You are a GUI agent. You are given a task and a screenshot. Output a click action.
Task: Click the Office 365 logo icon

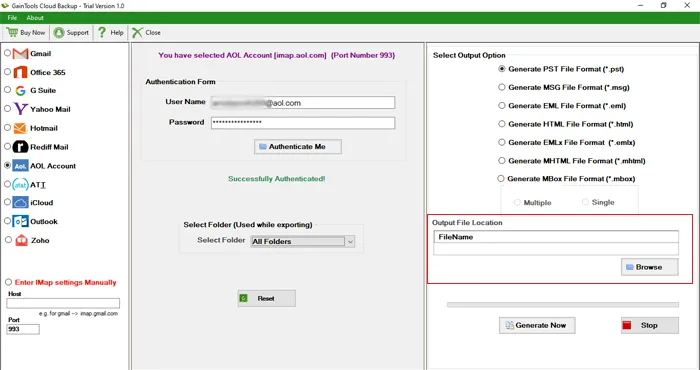tap(20, 72)
